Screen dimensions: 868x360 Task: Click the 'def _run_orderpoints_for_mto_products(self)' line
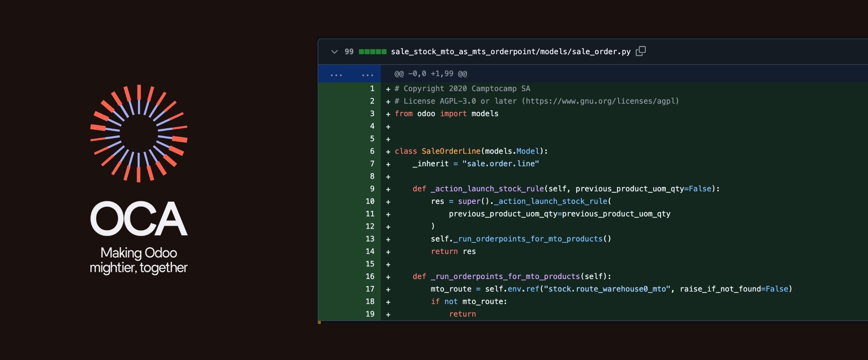512,277
